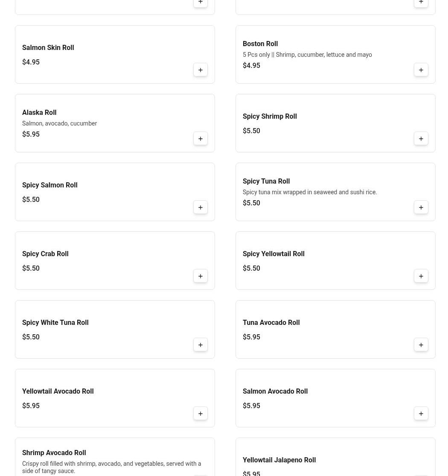Add Spicy Tuna Roll via plus icon
The height and width of the screenshot is (476, 448).
click(421, 207)
